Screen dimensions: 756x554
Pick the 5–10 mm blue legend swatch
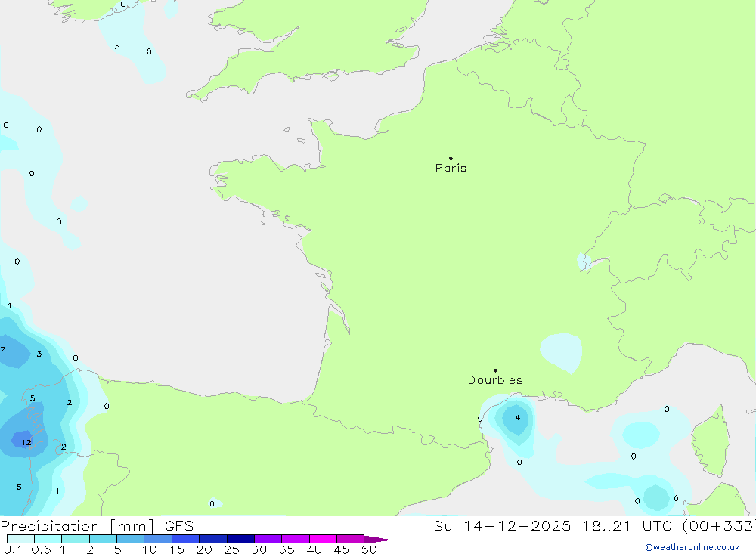coord(131,539)
